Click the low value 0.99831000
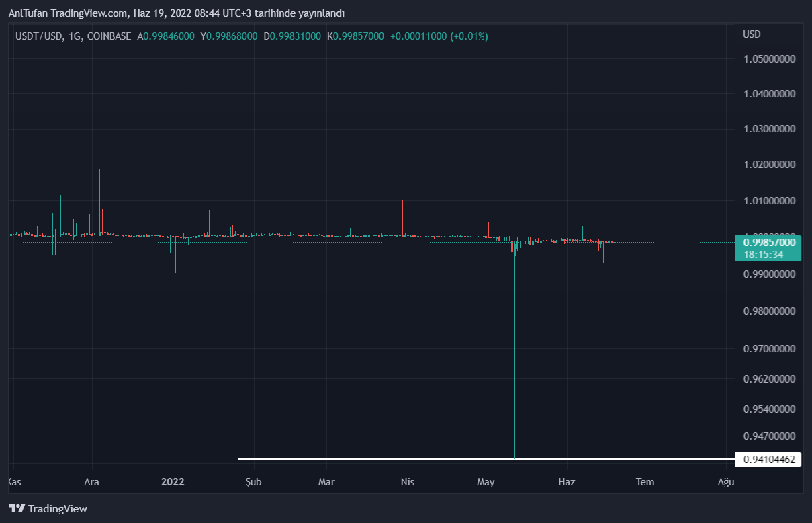This screenshot has height=523, width=812. [295, 36]
